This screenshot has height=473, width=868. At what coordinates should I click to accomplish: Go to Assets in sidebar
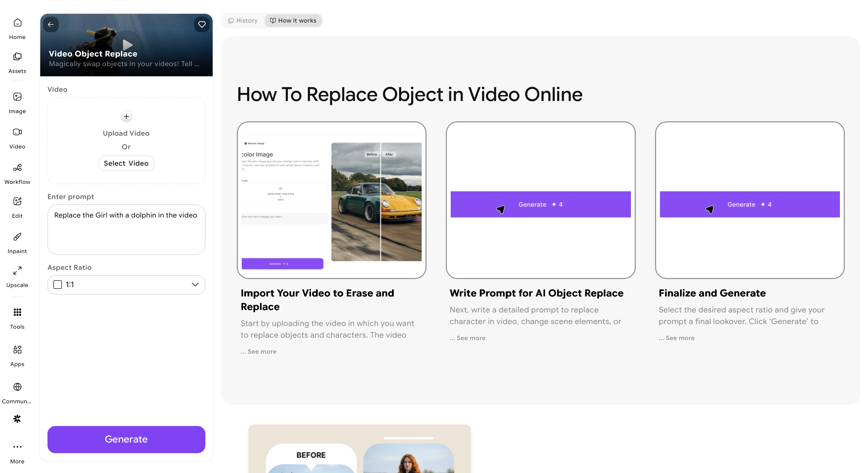tap(17, 62)
